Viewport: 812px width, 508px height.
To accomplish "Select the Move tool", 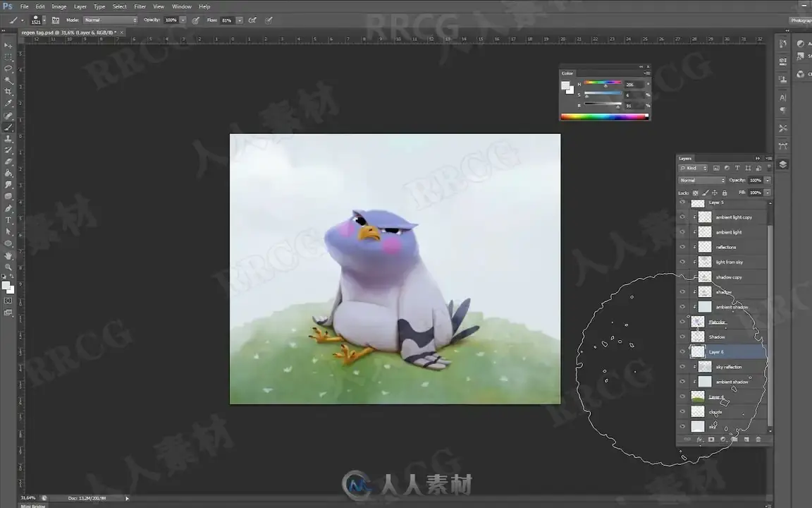I will click(8, 45).
